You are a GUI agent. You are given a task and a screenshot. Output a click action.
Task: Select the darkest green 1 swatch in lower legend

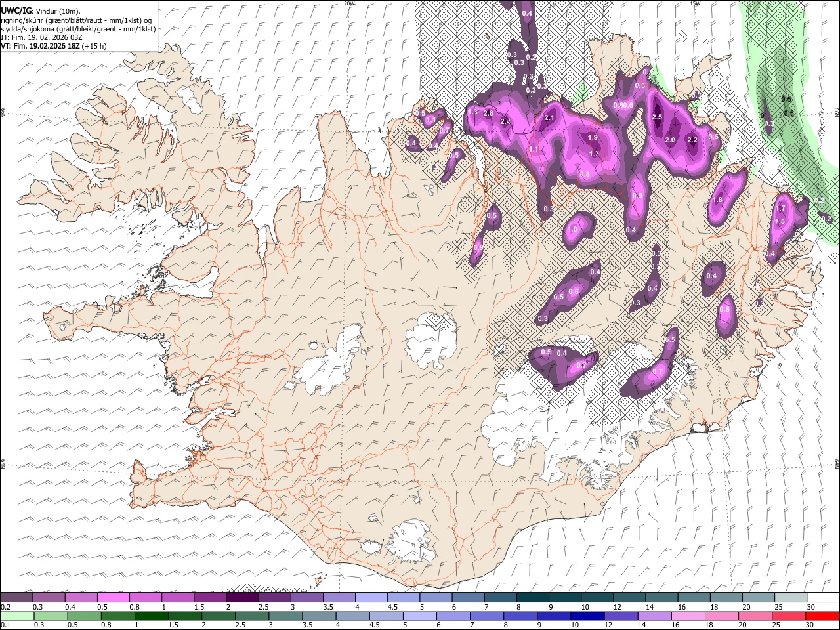click(152, 616)
